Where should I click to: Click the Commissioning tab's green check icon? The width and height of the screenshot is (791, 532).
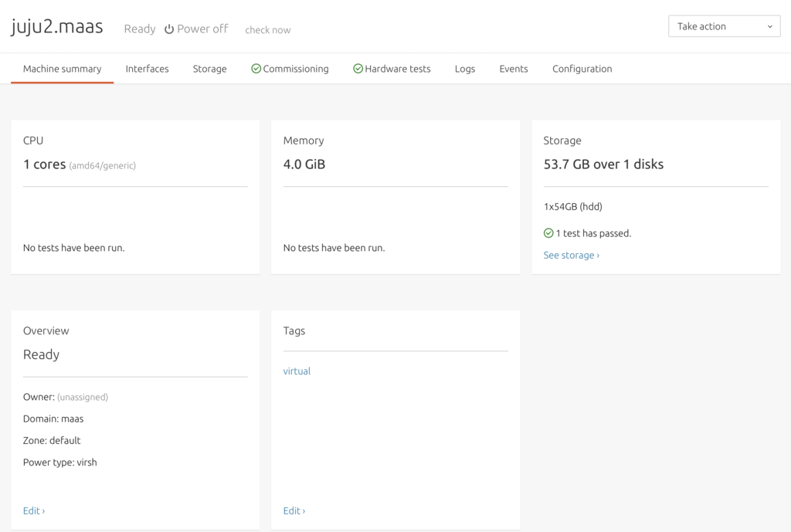pos(256,69)
